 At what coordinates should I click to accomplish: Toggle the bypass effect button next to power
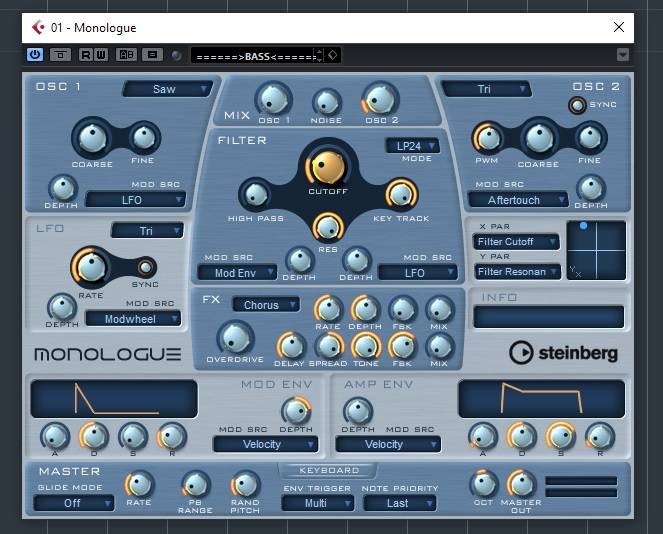click(60, 55)
